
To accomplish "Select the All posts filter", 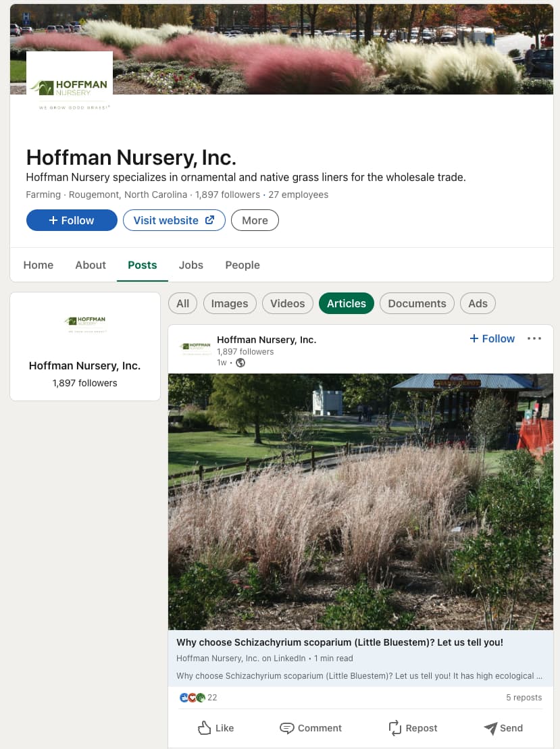I will tap(182, 303).
